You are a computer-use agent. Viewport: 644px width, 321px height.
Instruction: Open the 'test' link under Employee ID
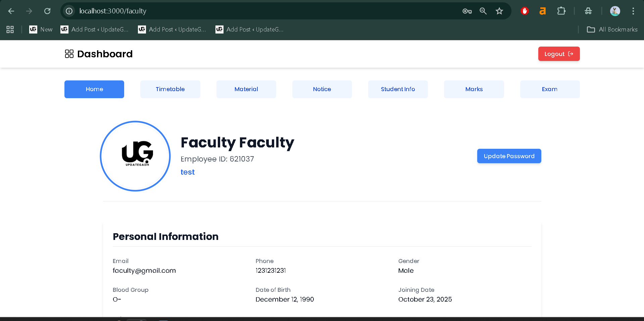point(188,172)
